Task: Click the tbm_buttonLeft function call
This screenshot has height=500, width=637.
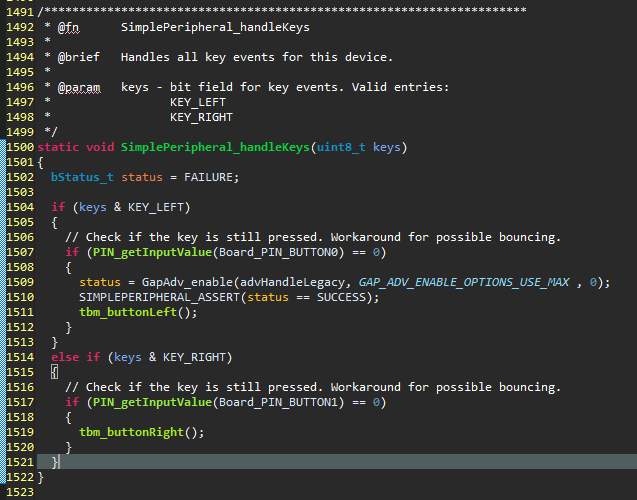Action: point(128,312)
